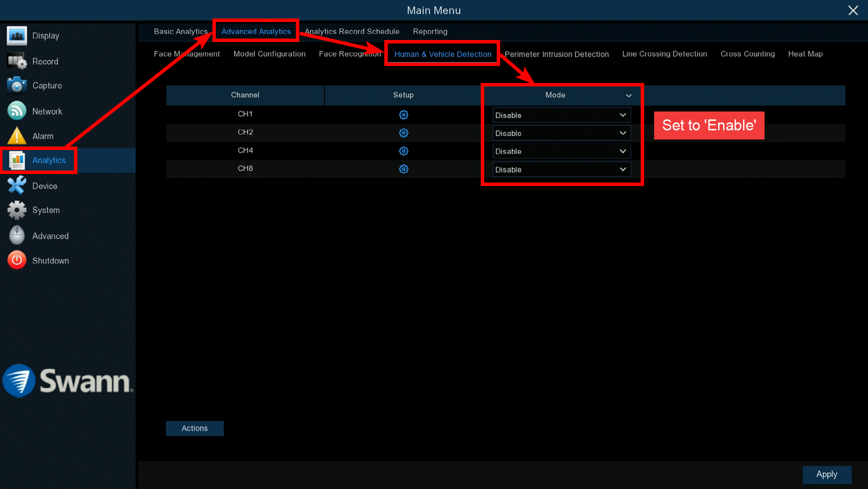Expand the Mode column header chevron
868x489 pixels.
click(x=629, y=95)
